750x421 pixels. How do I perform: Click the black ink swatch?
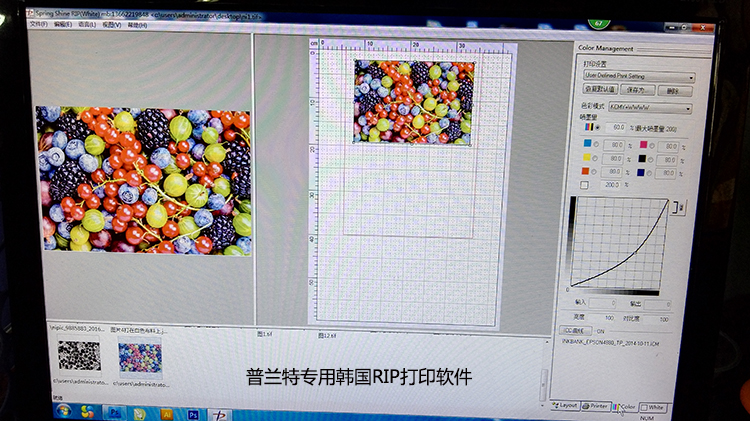coord(642,159)
